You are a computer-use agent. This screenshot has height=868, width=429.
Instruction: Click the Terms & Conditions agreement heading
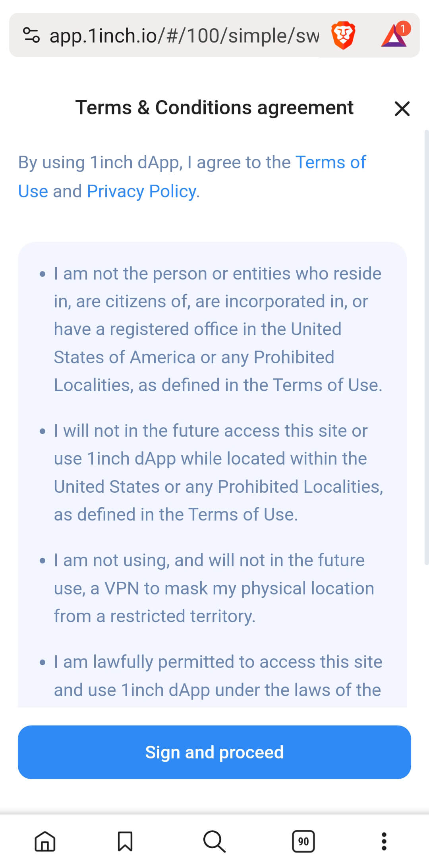214,108
